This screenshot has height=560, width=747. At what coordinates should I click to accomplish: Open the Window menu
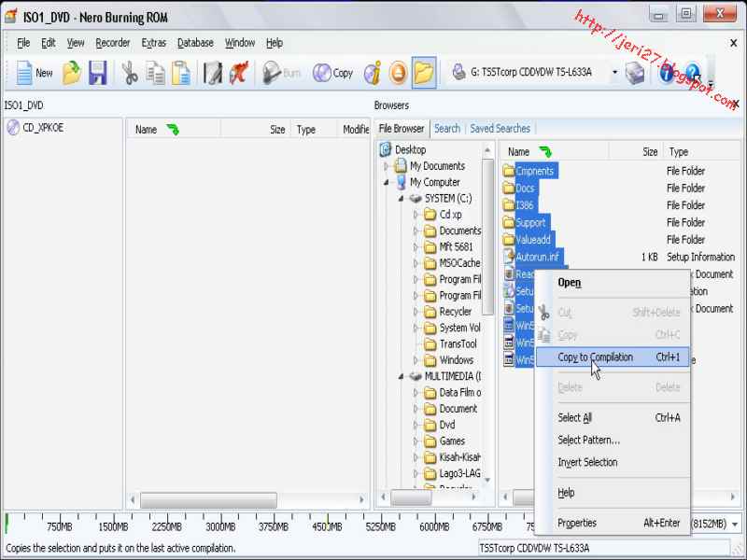click(240, 43)
